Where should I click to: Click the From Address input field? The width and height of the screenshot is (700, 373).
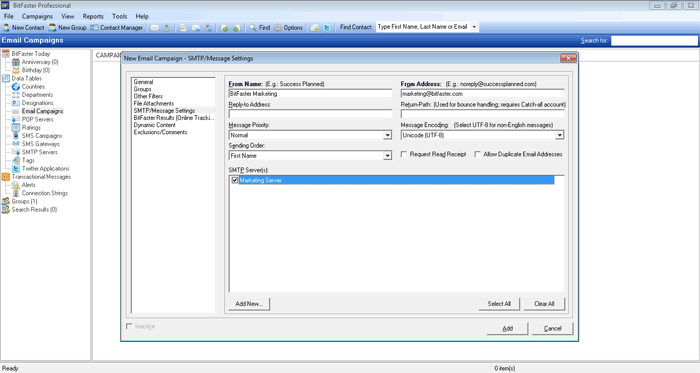483,94
